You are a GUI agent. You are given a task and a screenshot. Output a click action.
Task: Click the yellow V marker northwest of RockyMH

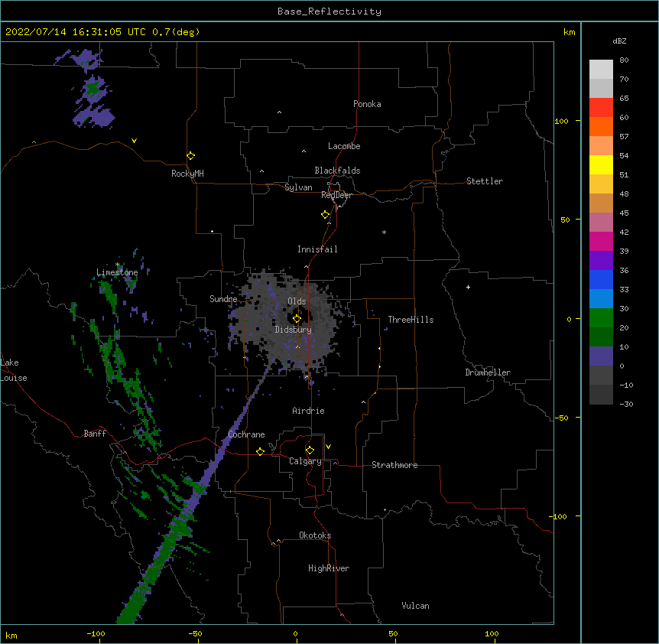pyautogui.click(x=134, y=141)
